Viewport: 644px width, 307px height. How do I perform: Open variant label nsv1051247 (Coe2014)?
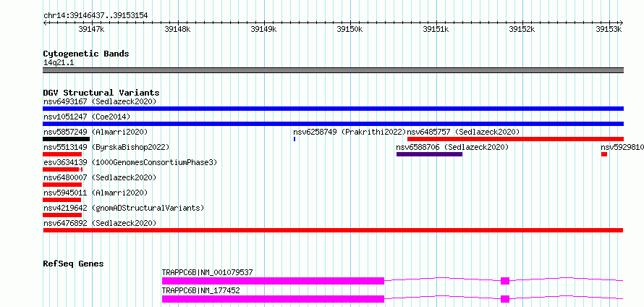pyautogui.click(x=87, y=117)
